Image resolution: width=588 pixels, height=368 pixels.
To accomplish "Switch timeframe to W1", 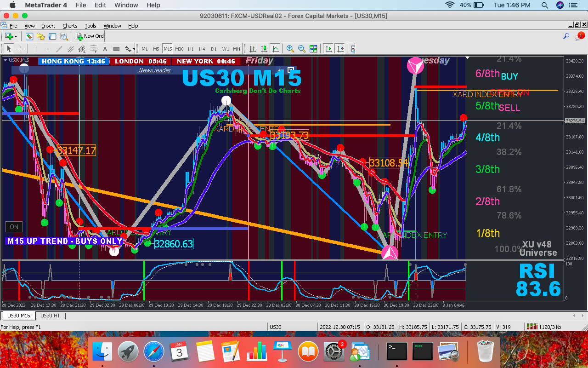I will click(225, 49).
